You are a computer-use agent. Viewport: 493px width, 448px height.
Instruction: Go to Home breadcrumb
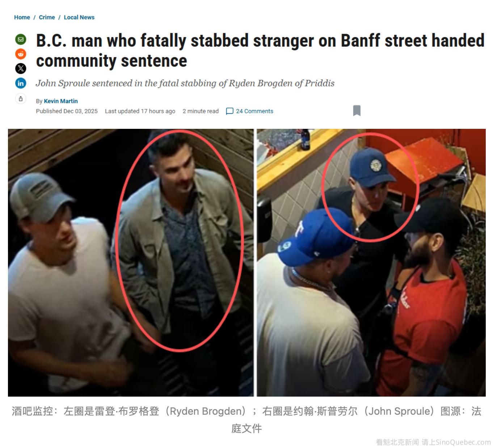(22, 17)
